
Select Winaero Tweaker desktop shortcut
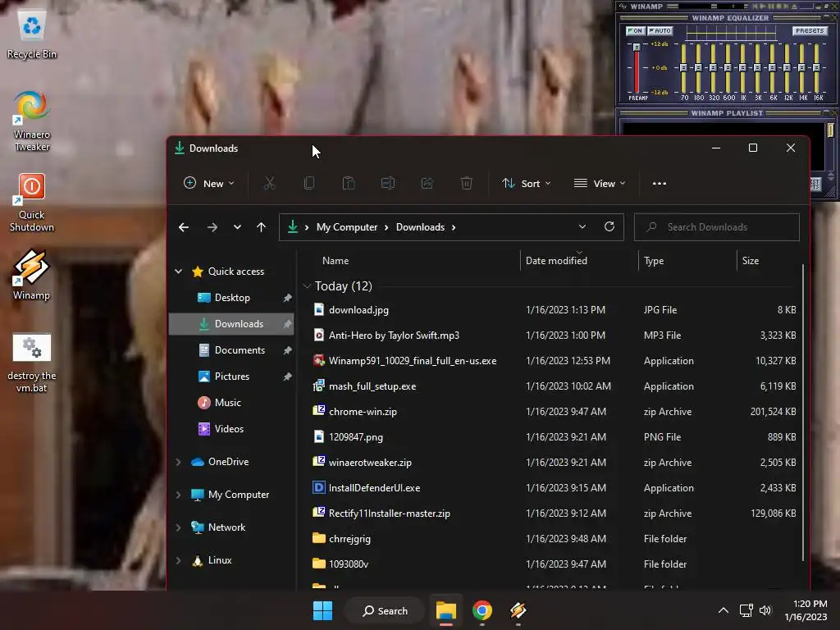(x=32, y=121)
